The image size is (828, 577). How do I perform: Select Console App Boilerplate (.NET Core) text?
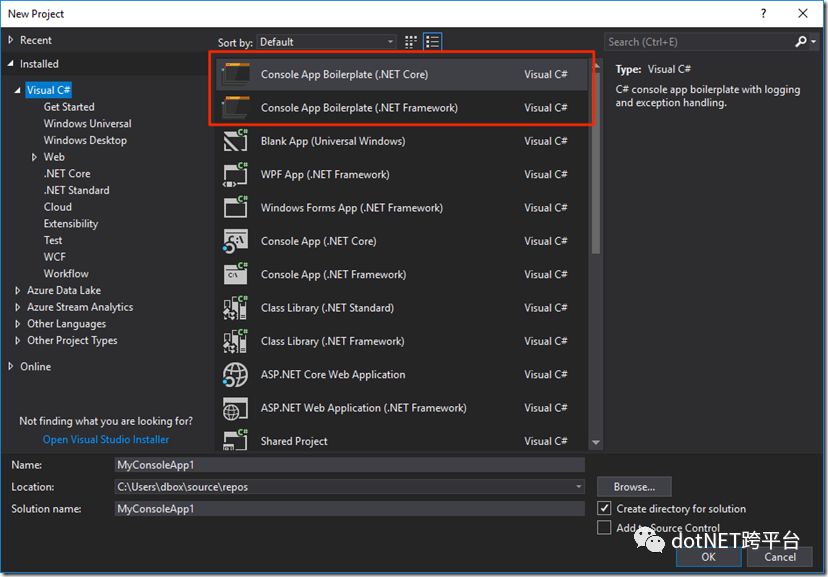[344, 74]
